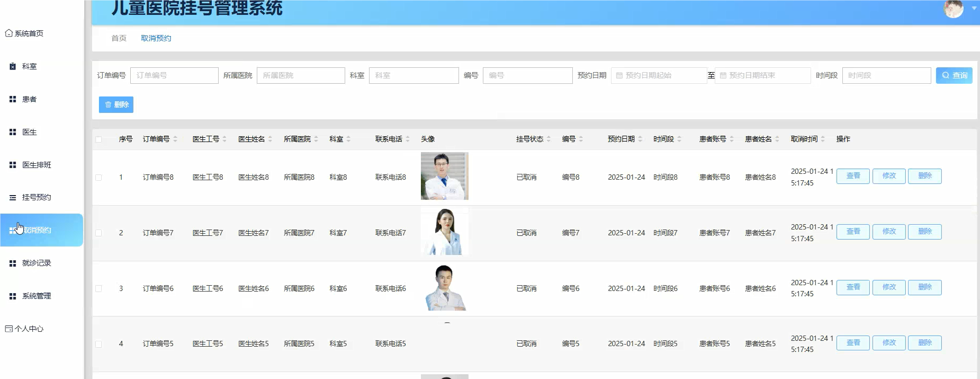980x379 pixels.
Task: Open the dropdown arrow next to user avatar
Action: pyautogui.click(x=974, y=8)
